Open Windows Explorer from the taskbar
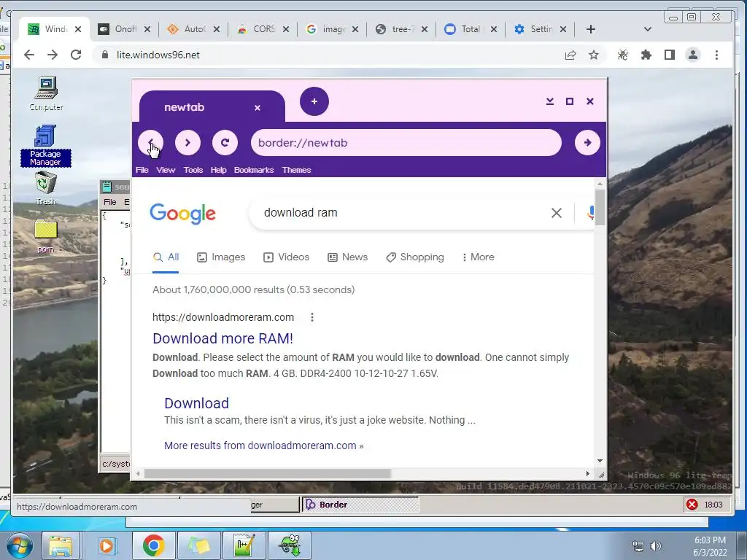The image size is (747, 560). click(x=61, y=545)
